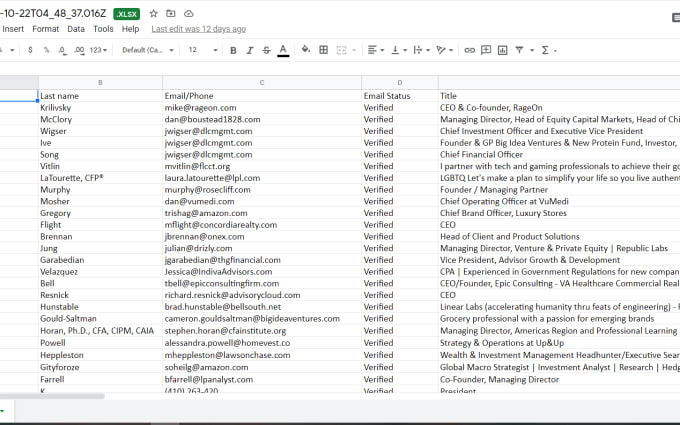
Task: Open the Data menu
Action: click(x=76, y=29)
